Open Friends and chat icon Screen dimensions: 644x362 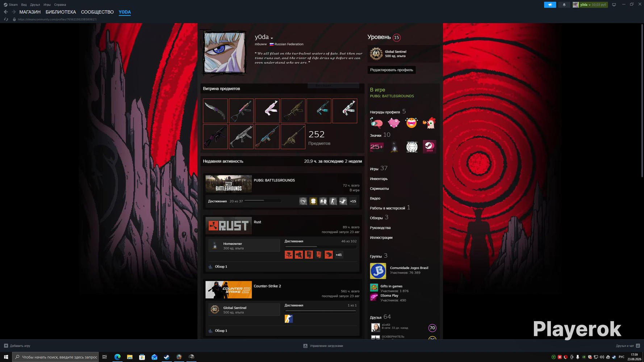pos(638,346)
